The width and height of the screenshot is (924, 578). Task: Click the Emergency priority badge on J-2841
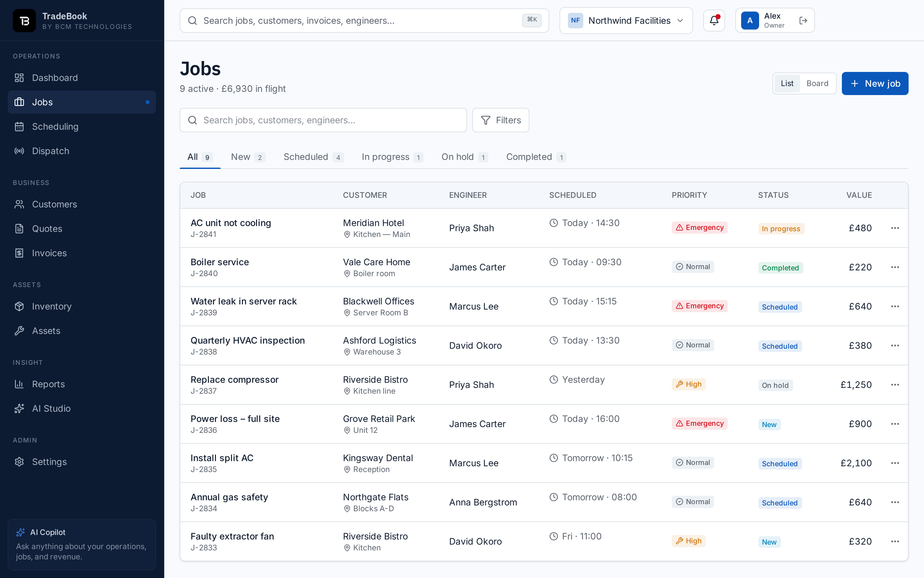tap(699, 228)
